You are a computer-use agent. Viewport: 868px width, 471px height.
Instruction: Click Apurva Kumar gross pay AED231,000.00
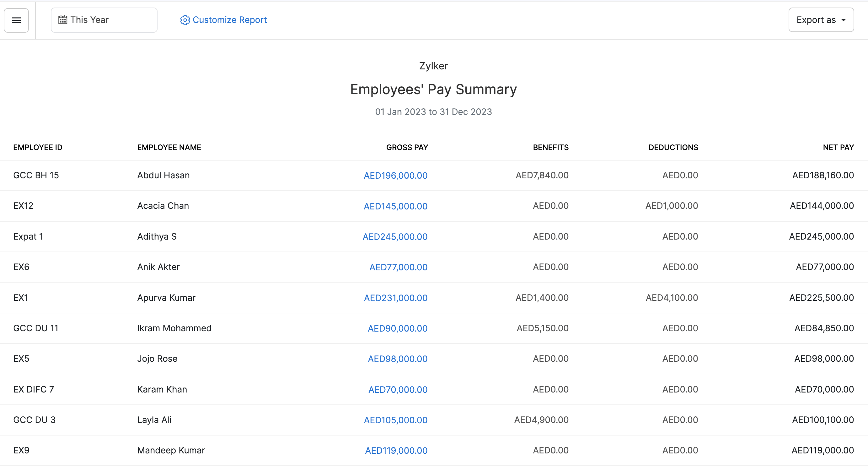coord(395,298)
